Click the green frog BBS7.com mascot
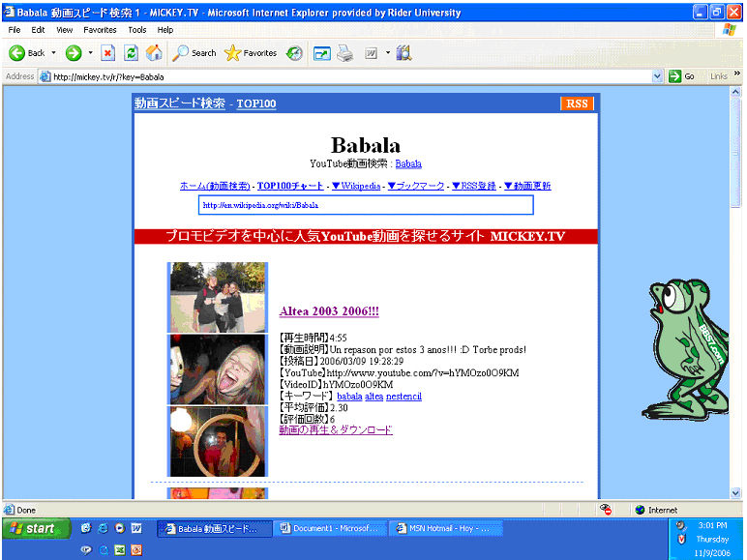 [x=686, y=350]
